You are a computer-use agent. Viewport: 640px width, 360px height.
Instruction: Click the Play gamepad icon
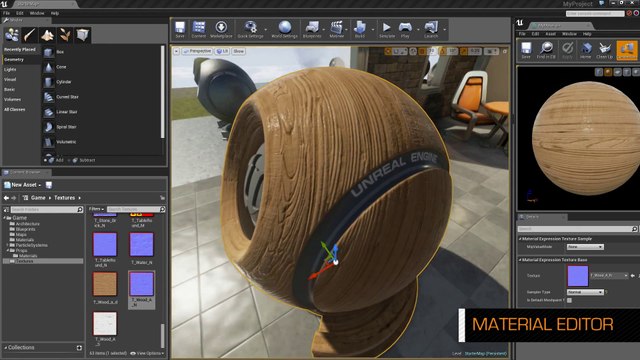[x=405, y=29]
